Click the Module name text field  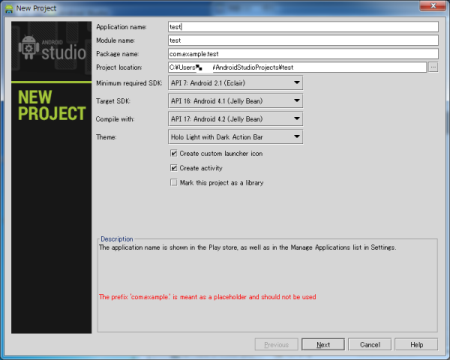coord(303,40)
